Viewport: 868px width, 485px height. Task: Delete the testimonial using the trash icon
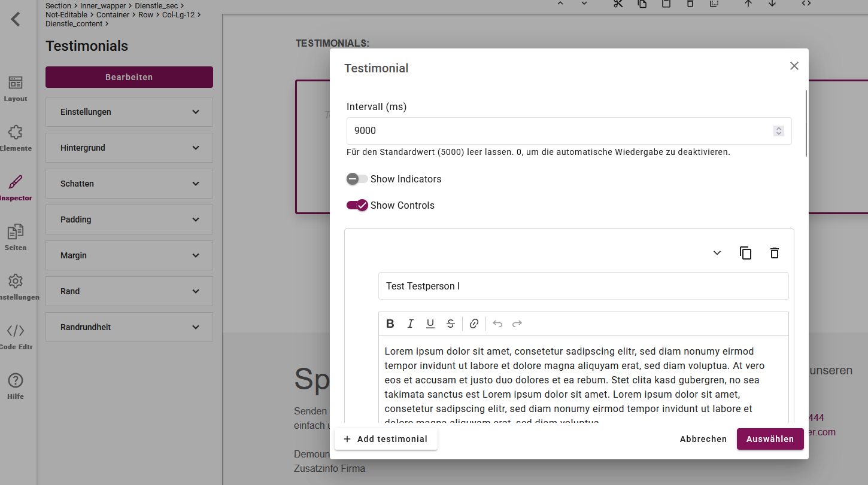pyautogui.click(x=775, y=253)
